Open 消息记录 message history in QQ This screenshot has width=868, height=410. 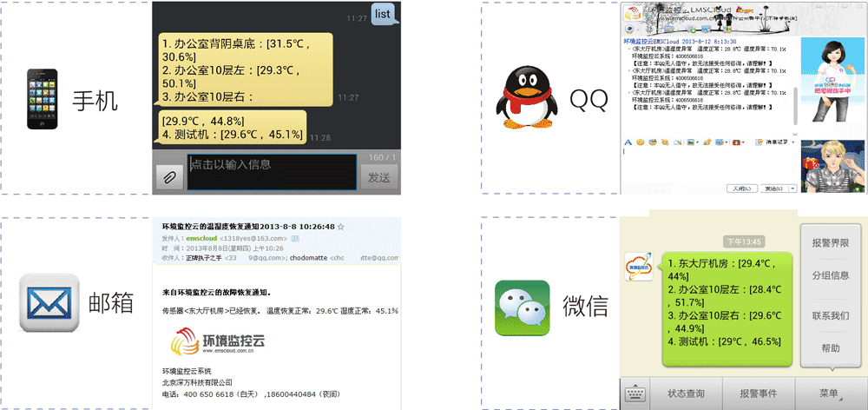tap(772, 142)
